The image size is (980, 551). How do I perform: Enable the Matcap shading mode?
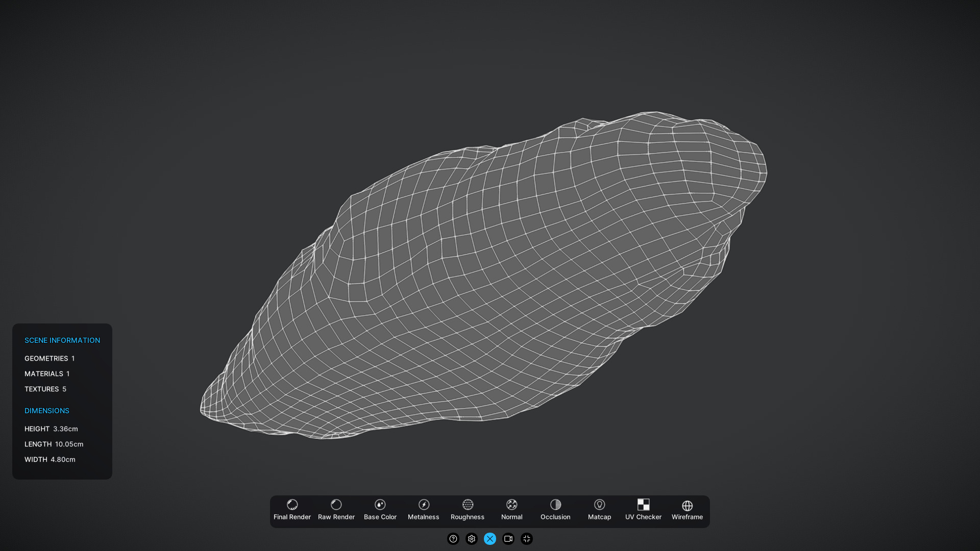click(x=599, y=511)
